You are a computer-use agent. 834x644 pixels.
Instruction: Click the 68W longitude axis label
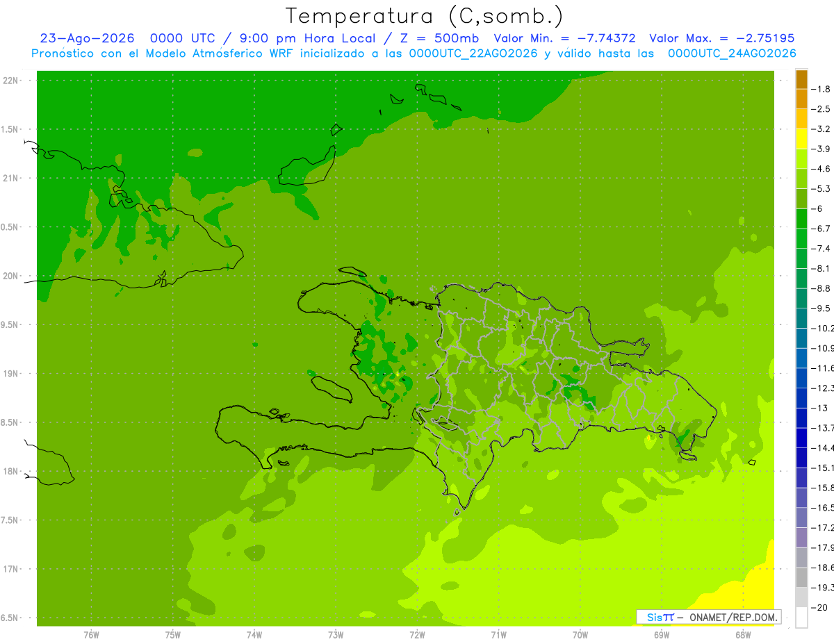click(x=743, y=634)
